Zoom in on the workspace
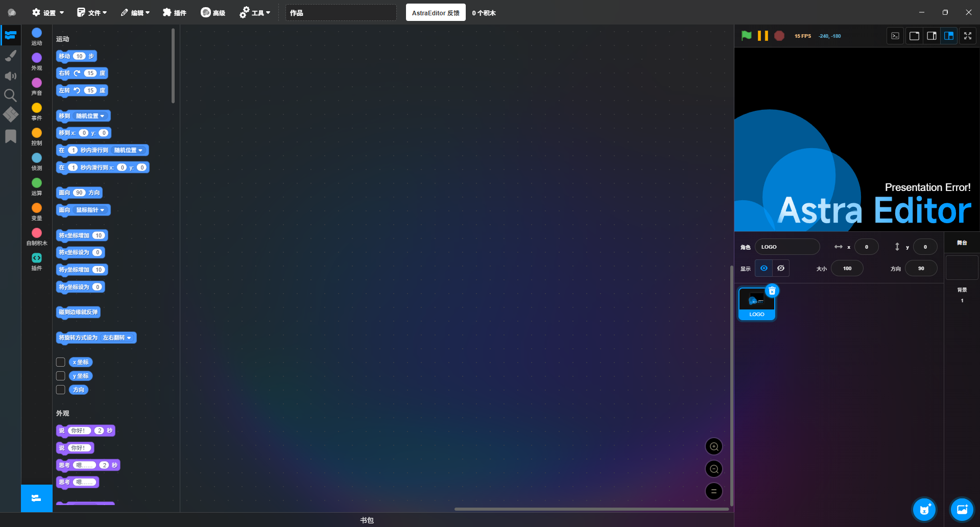980x527 pixels. pos(713,447)
